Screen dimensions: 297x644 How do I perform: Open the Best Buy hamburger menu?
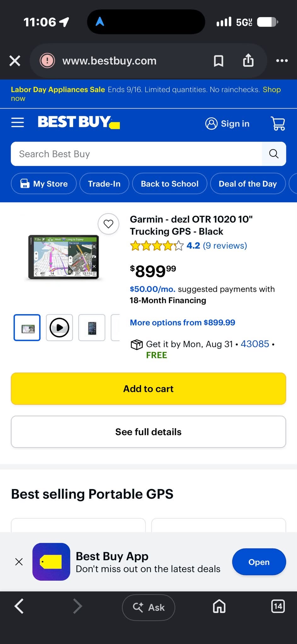pyautogui.click(x=18, y=122)
